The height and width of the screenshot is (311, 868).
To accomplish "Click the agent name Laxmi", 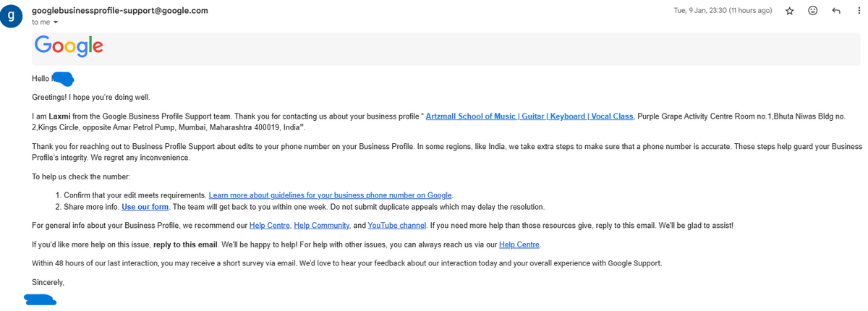I will click(x=59, y=116).
